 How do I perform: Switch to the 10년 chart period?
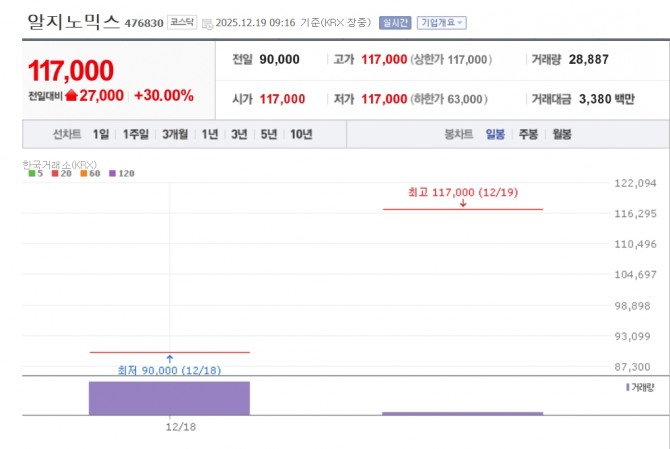300,134
